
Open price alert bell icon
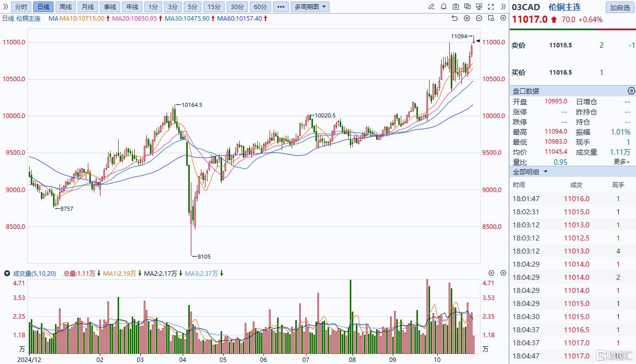tap(444, 7)
